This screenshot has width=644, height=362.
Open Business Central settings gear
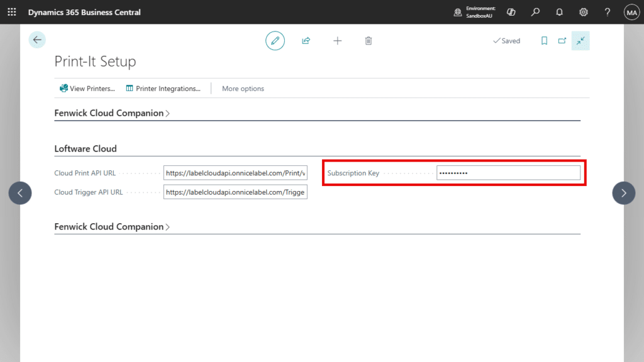click(x=583, y=11)
